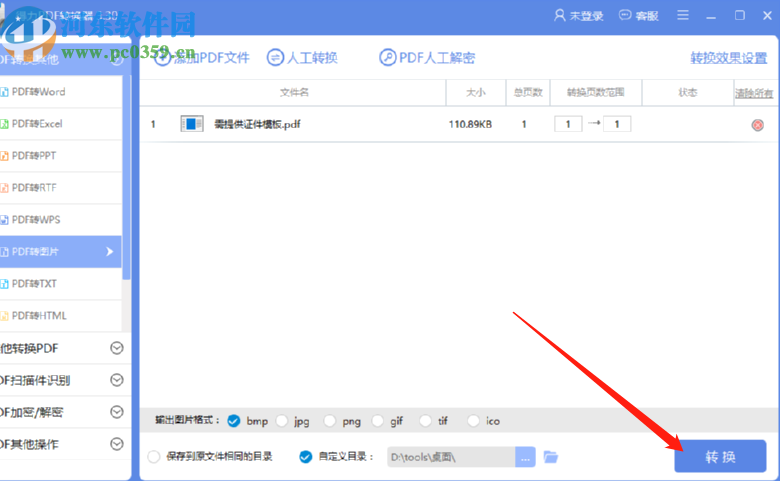Click the 状态 column header

pyautogui.click(x=687, y=93)
